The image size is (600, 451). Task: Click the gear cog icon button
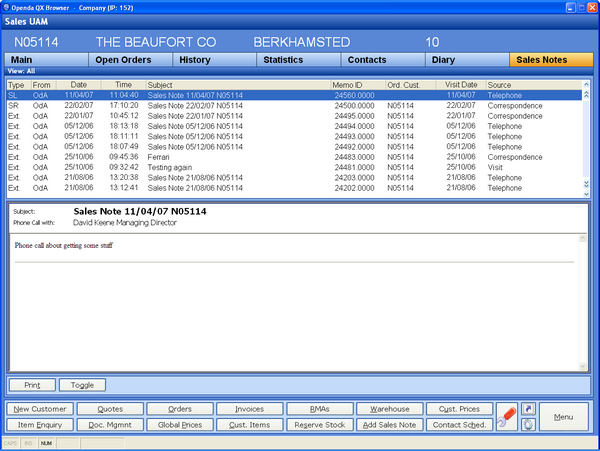(x=528, y=425)
